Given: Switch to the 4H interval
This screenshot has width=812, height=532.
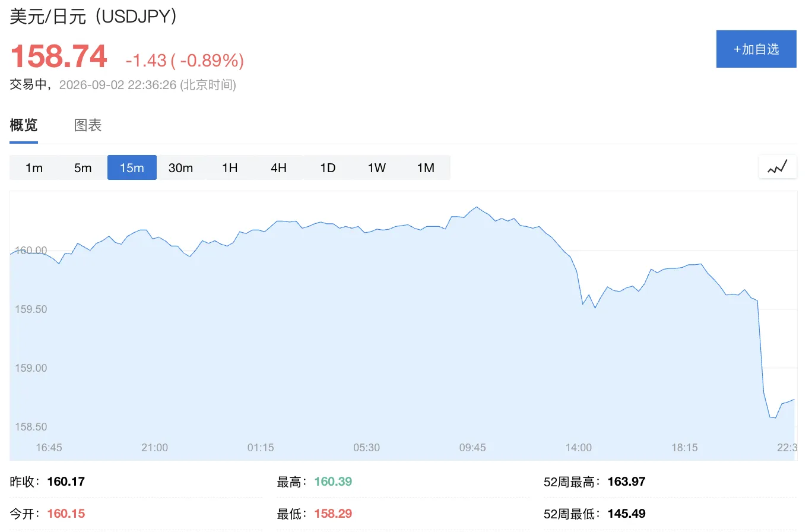Looking at the screenshot, I should [278, 167].
